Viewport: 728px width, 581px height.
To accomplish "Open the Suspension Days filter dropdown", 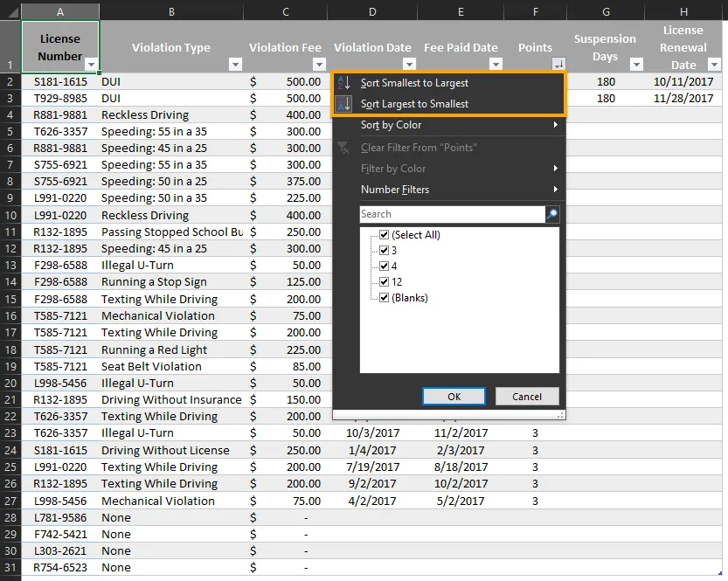I will pyautogui.click(x=636, y=64).
